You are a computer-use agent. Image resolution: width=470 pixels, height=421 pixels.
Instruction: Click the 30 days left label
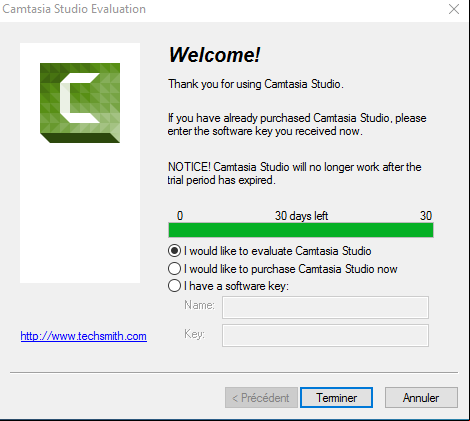pyautogui.click(x=301, y=216)
